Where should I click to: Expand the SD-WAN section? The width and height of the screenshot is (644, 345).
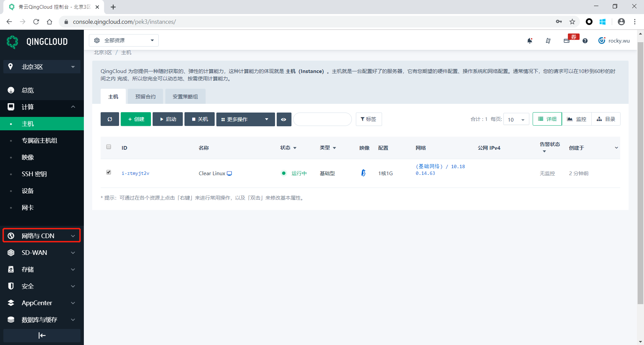(x=42, y=253)
